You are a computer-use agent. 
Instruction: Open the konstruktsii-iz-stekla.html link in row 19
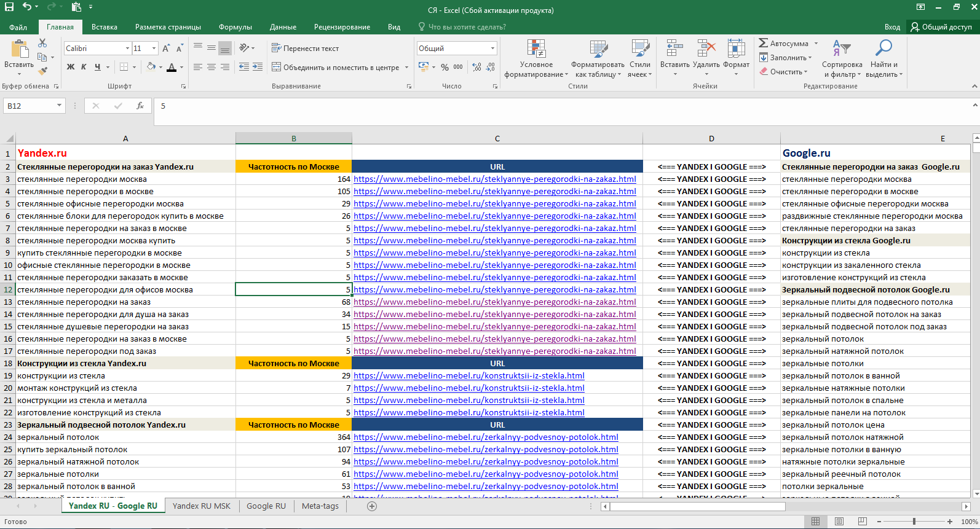(469, 375)
